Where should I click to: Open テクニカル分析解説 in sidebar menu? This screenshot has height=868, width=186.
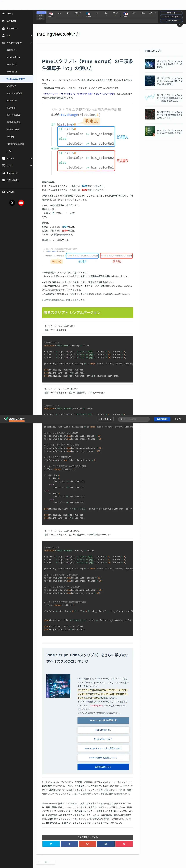tap(17, 93)
